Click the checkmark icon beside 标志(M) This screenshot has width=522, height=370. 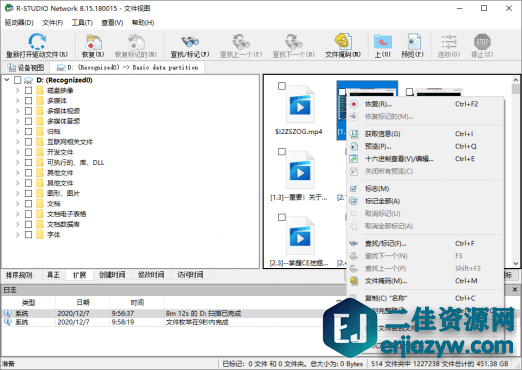(354, 189)
